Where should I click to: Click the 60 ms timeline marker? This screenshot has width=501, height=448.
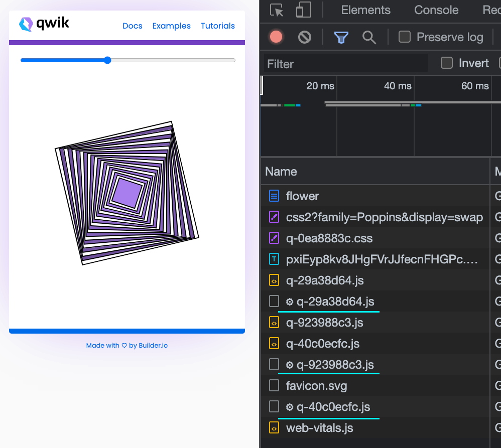coord(475,86)
